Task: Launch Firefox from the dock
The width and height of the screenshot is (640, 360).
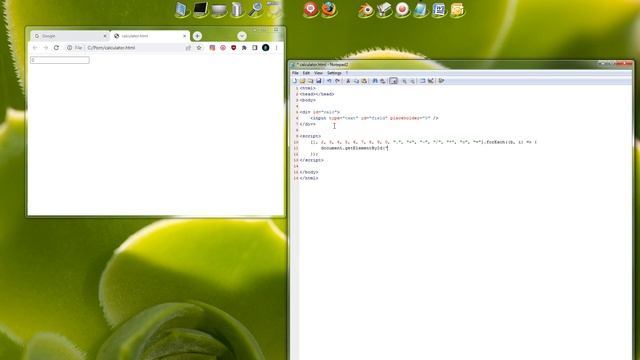Action: point(329,9)
